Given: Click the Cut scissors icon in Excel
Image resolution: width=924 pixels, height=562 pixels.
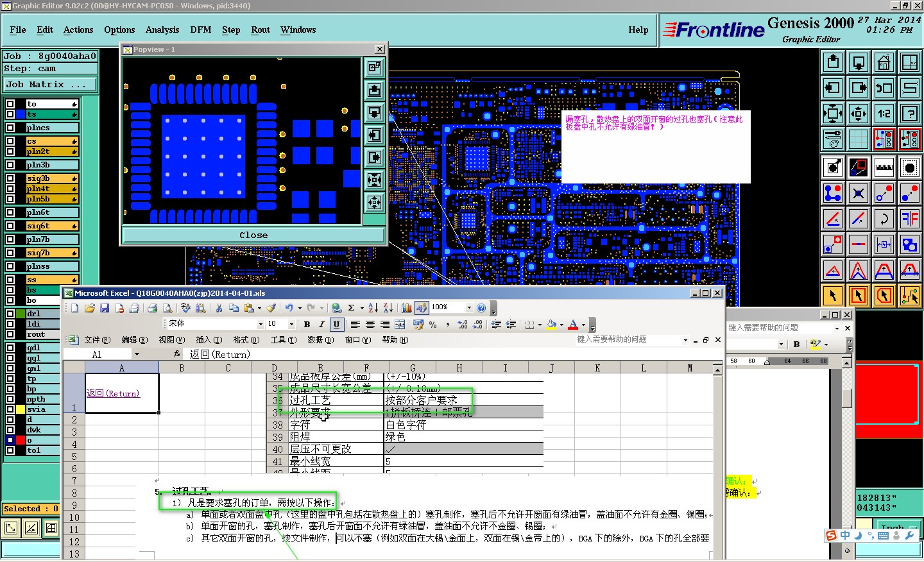Looking at the screenshot, I should click(219, 308).
